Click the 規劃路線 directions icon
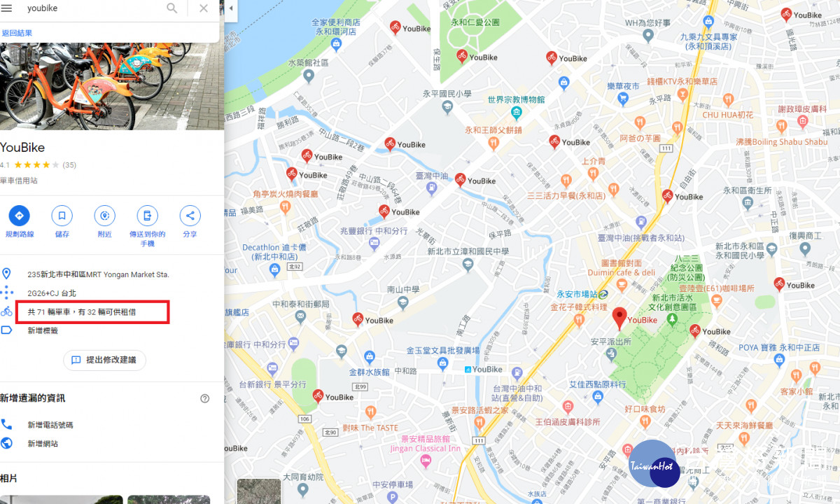 (x=19, y=216)
